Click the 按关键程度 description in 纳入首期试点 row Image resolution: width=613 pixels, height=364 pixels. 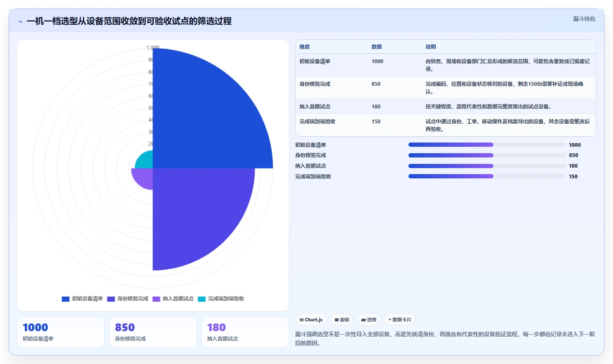(489, 107)
